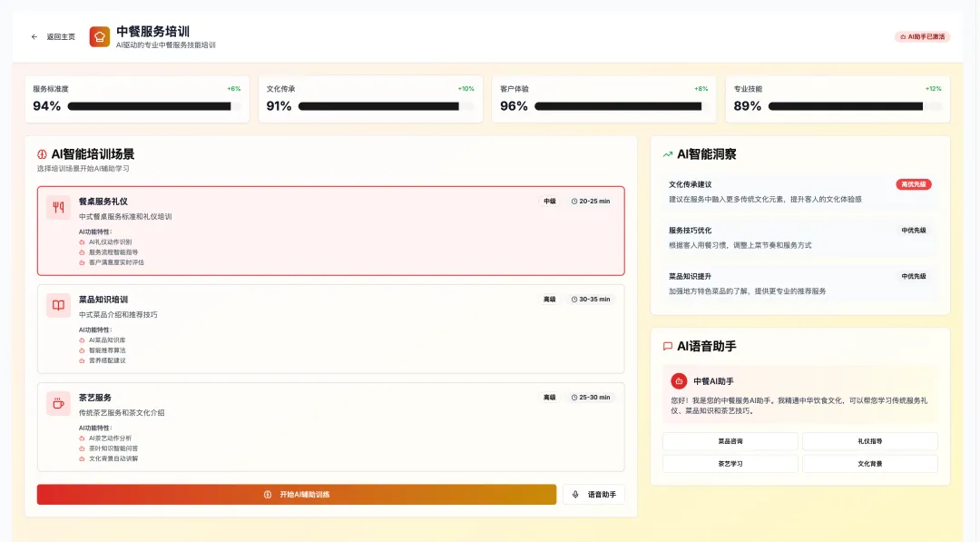Click the orange chef hat app logo
Image resolution: width=980 pixels, height=542 pixels.
[x=99, y=36]
